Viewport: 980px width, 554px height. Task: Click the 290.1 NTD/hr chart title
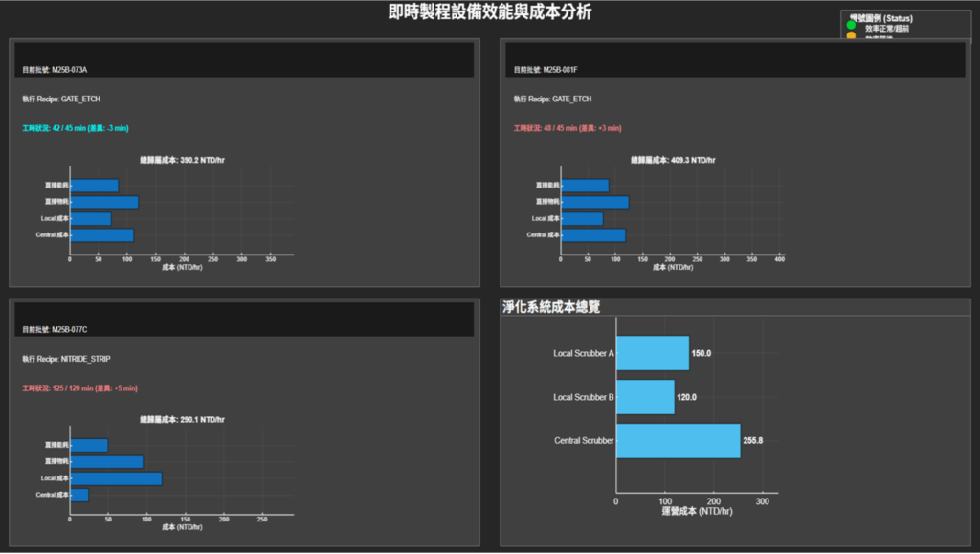(182, 420)
